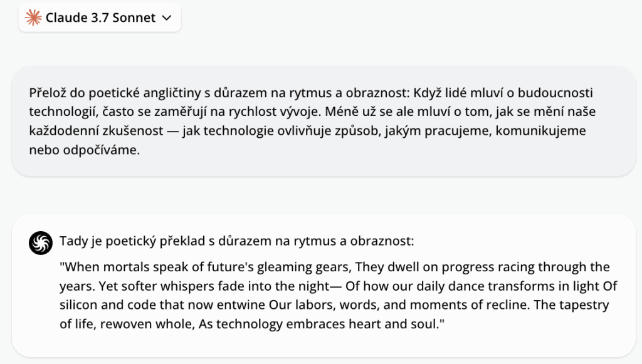The height and width of the screenshot is (364, 642).
Task: Click 'progress racing through the' in the poem
Action: click(x=526, y=267)
